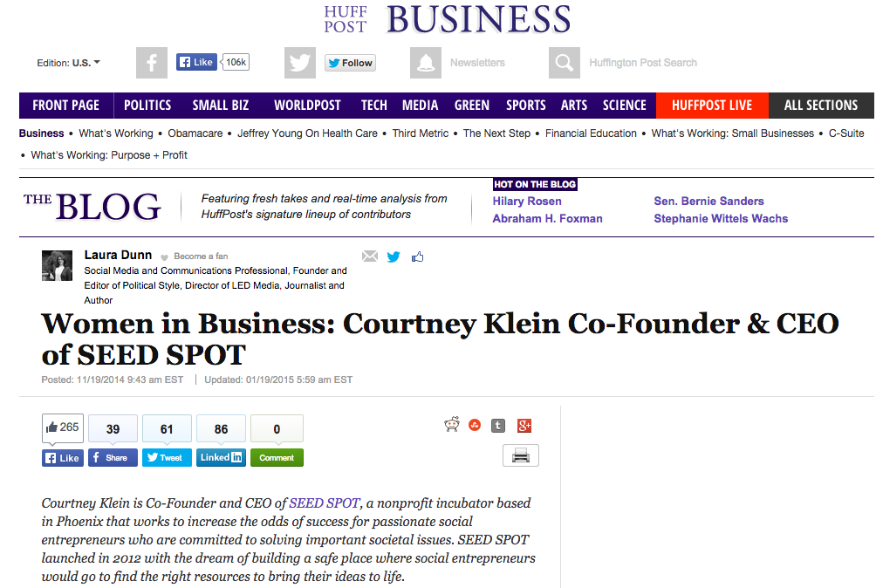Image resolution: width=883 pixels, height=588 pixels.
Task: Open Laura Dunn's author thumbnail photo
Action: tap(57, 265)
